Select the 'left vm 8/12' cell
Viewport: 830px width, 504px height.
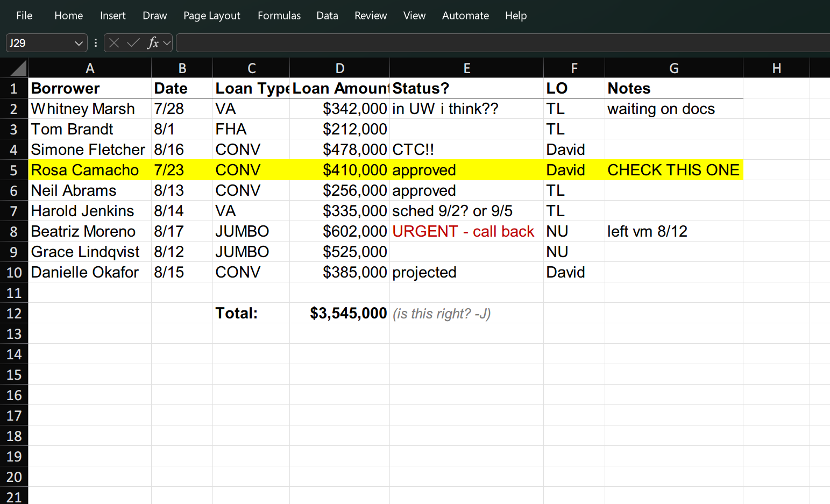point(674,231)
